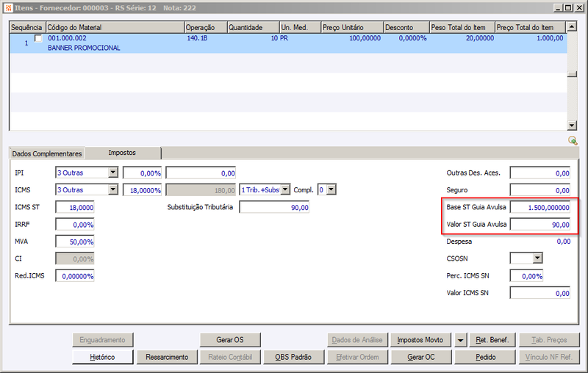Open the ICMS '3 Outras' dropdown
Image resolution: width=588 pixels, height=373 pixels.
pos(113,190)
